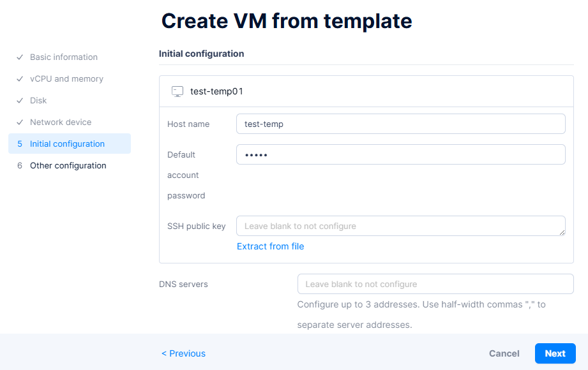Click the monitor icon next to test-temp01
Image resolution: width=588 pixels, height=370 pixels.
177,91
